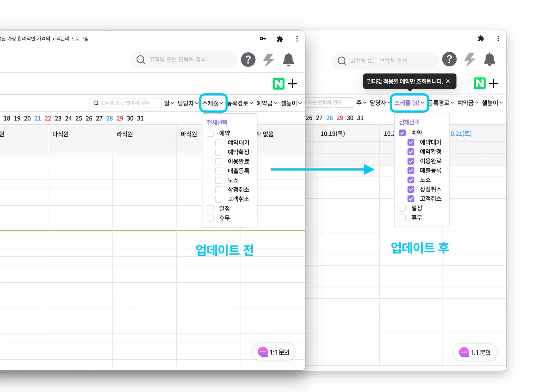The width and height of the screenshot is (547, 392).
Task: Click the help question mark icon in left window
Action: (x=248, y=60)
